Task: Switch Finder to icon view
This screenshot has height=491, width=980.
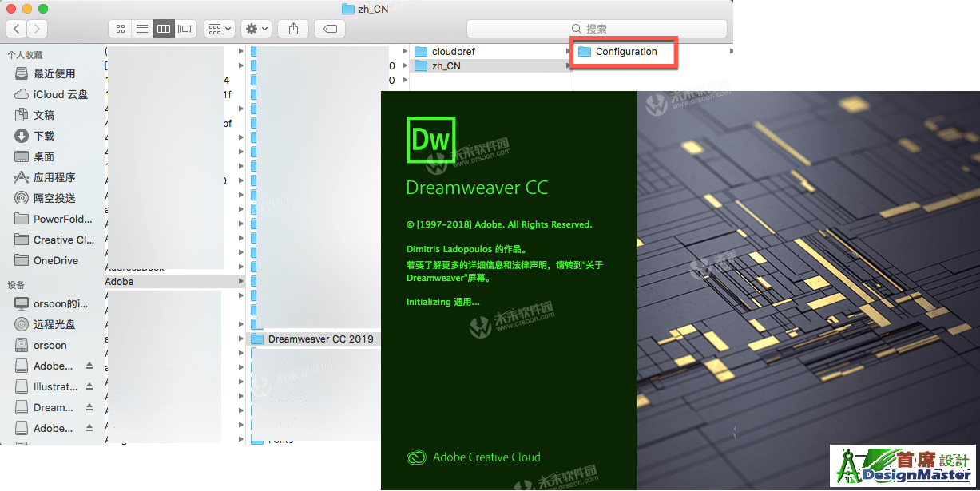Action: point(121,29)
